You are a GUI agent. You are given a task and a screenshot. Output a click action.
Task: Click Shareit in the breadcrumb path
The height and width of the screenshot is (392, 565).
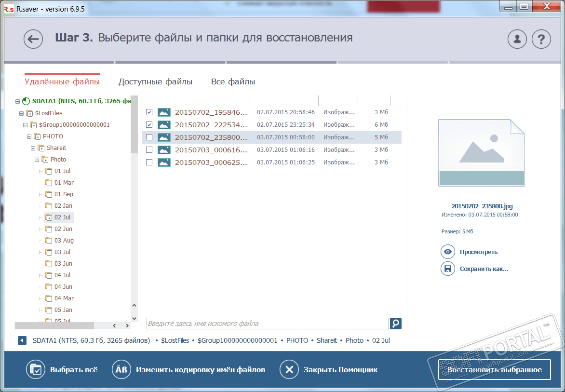point(327,340)
